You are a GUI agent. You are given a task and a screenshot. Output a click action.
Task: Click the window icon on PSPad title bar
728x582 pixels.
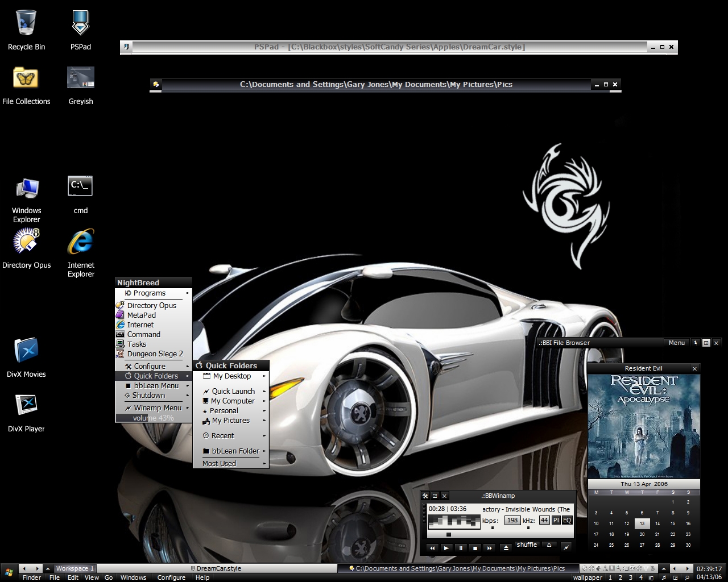[x=127, y=47]
